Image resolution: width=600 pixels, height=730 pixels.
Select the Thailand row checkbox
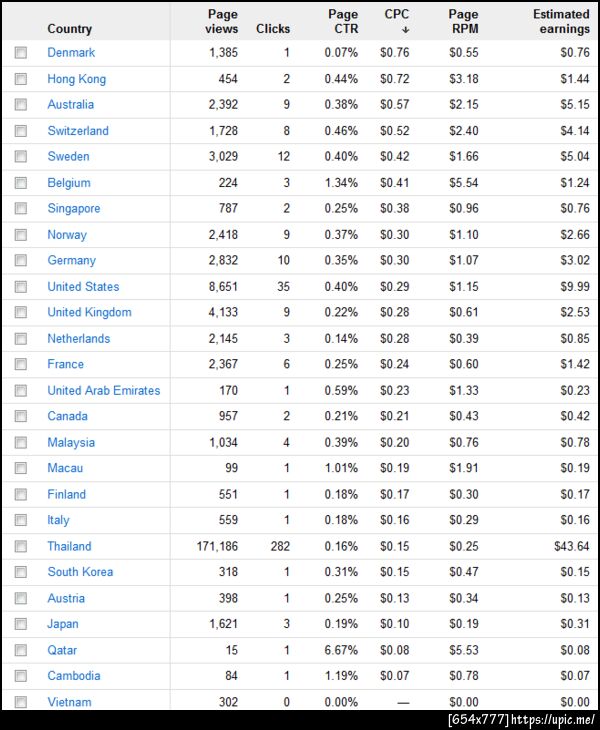coord(20,546)
